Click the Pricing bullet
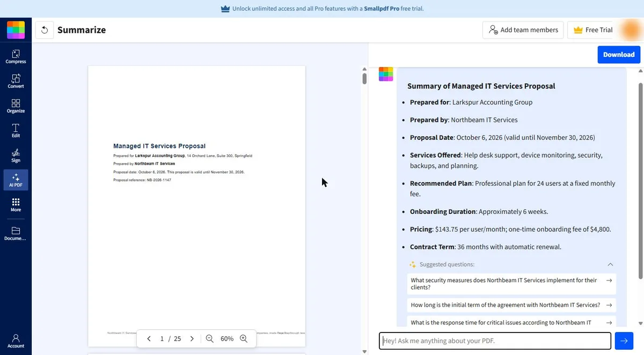Image resolution: width=644 pixels, height=355 pixels. [510, 229]
